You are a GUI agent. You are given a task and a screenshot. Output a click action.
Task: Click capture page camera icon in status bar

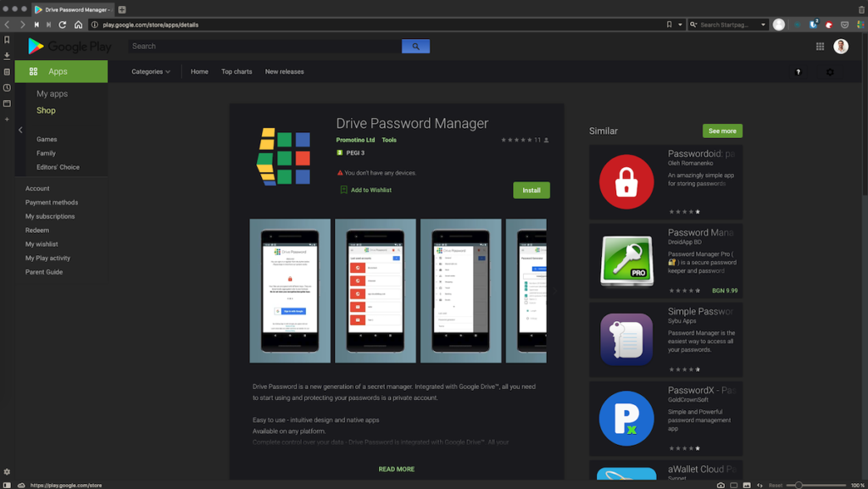[721, 485]
